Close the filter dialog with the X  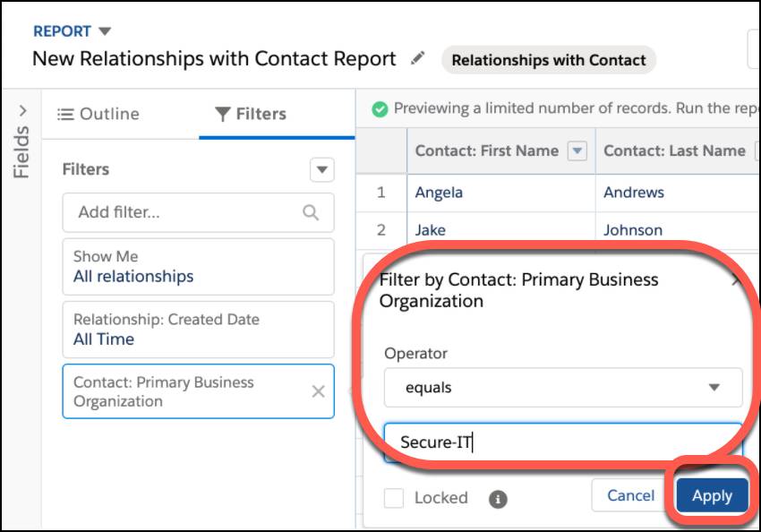coord(738,279)
